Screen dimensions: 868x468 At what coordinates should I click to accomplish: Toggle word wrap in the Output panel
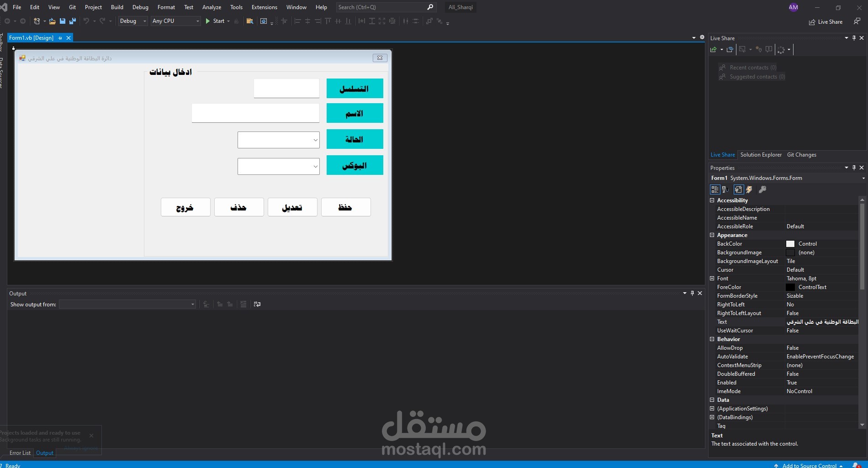click(x=257, y=304)
